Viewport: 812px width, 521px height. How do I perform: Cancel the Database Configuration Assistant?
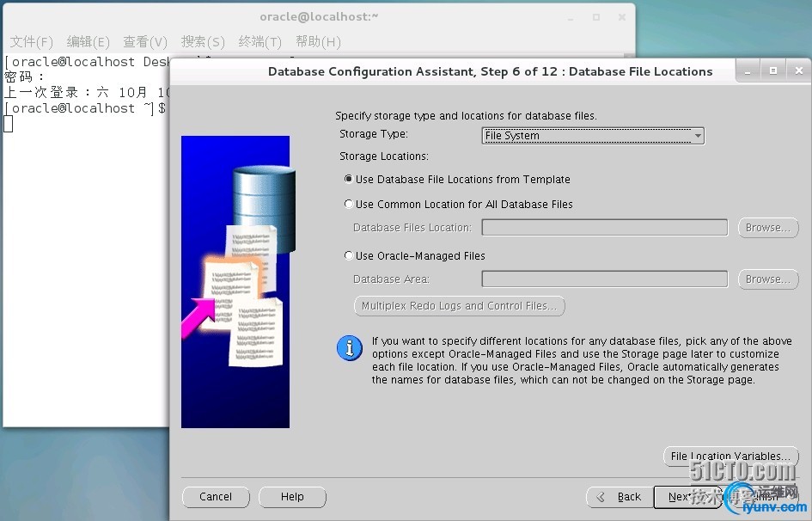click(x=216, y=497)
